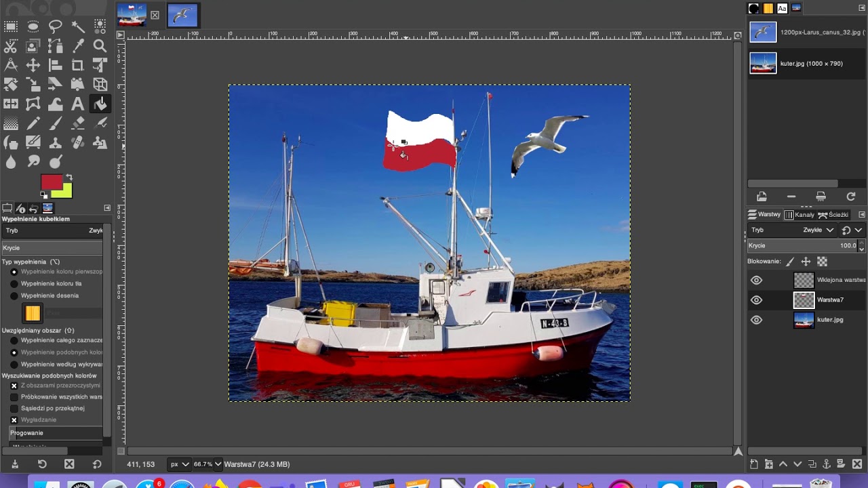Select the Gradient tool
Screen dimensions: 868x488
11,123
